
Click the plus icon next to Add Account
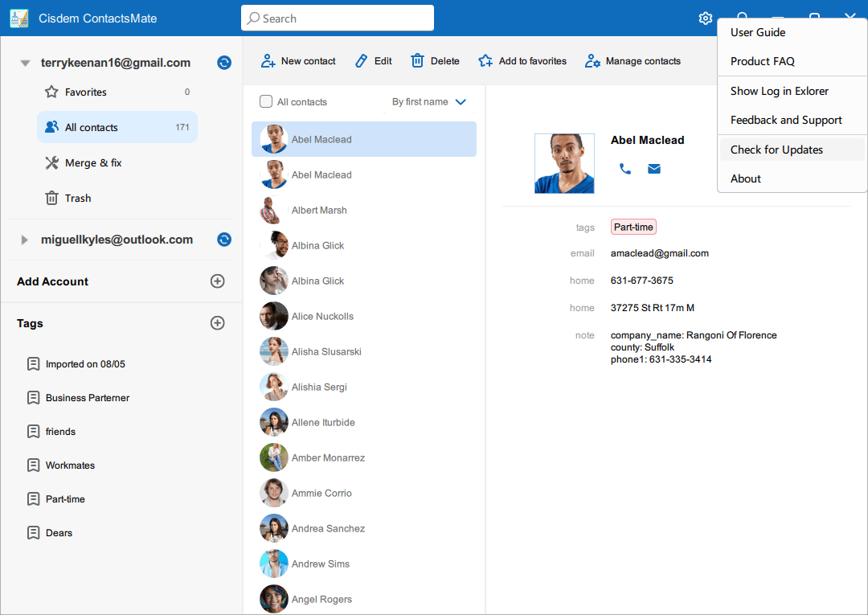click(217, 281)
